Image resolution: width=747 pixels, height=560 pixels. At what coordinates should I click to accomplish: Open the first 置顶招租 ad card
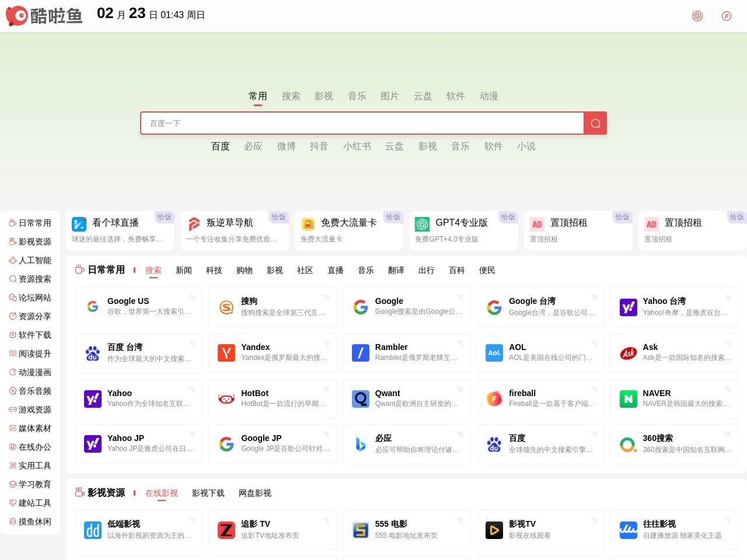[578, 231]
